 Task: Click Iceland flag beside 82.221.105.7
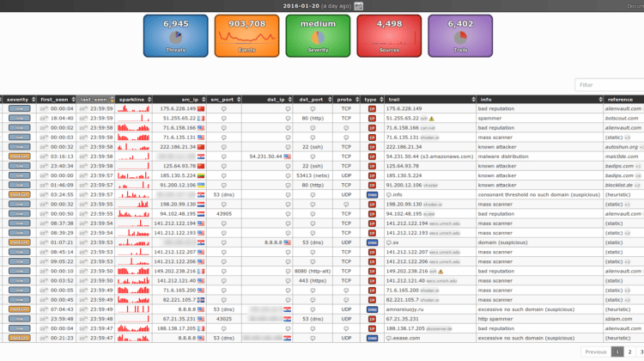point(201,300)
